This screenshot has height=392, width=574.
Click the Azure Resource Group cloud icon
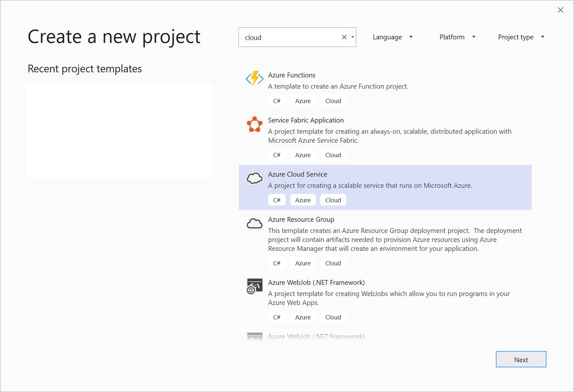point(254,223)
